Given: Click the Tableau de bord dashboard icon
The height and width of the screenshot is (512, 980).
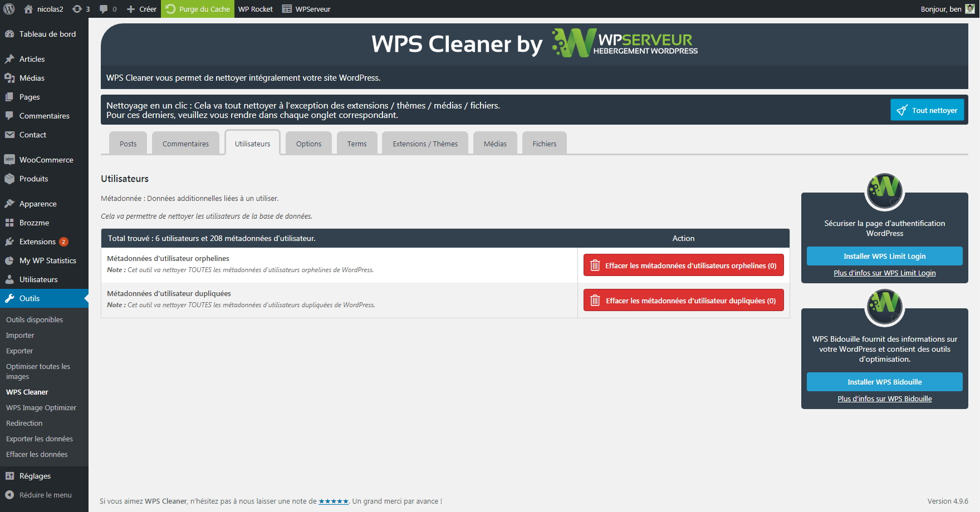Looking at the screenshot, I should [x=9, y=34].
